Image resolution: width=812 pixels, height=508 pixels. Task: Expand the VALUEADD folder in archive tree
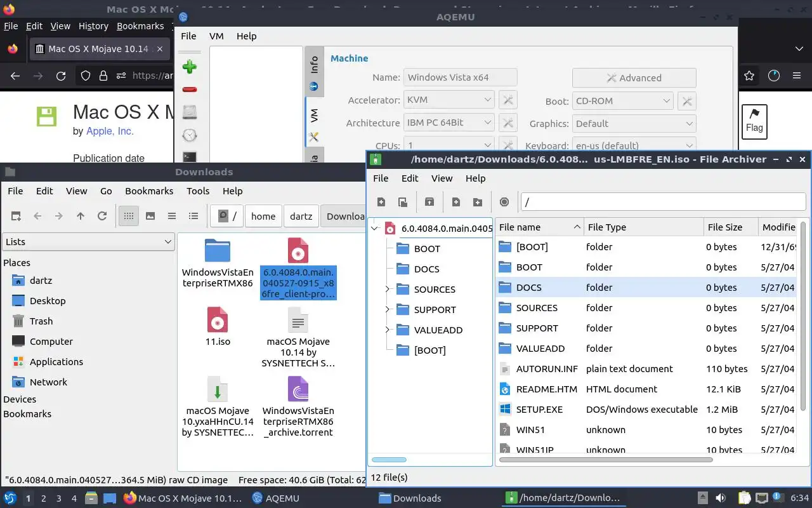(x=387, y=330)
